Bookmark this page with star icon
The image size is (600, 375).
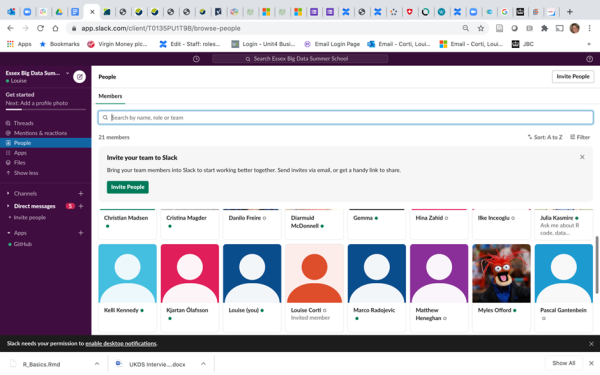481,28
